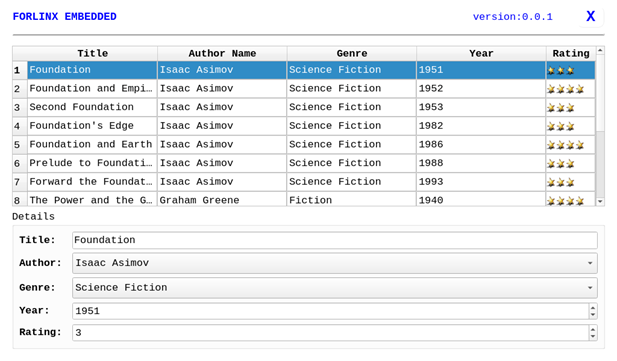Decrease the Year value with down arrow

pyautogui.click(x=593, y=315)
